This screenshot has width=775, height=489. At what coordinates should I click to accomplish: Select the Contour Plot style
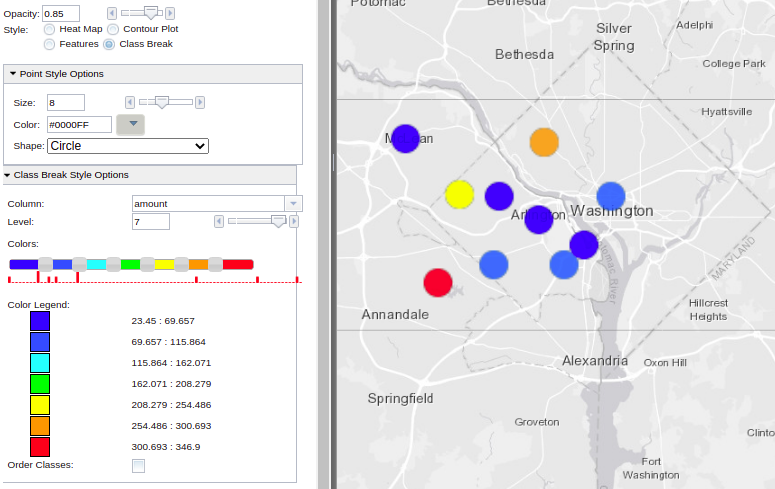(x=113, y=29)
